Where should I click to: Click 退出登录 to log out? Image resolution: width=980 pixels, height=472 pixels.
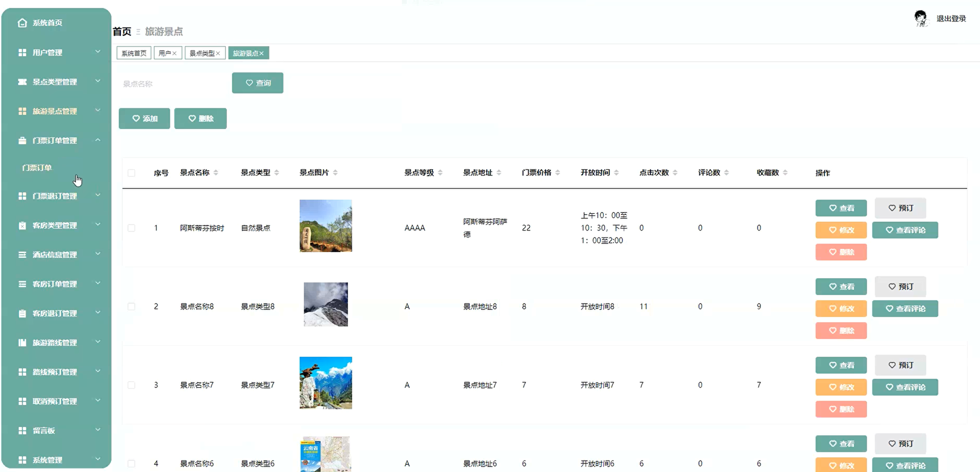click(951, 19)
